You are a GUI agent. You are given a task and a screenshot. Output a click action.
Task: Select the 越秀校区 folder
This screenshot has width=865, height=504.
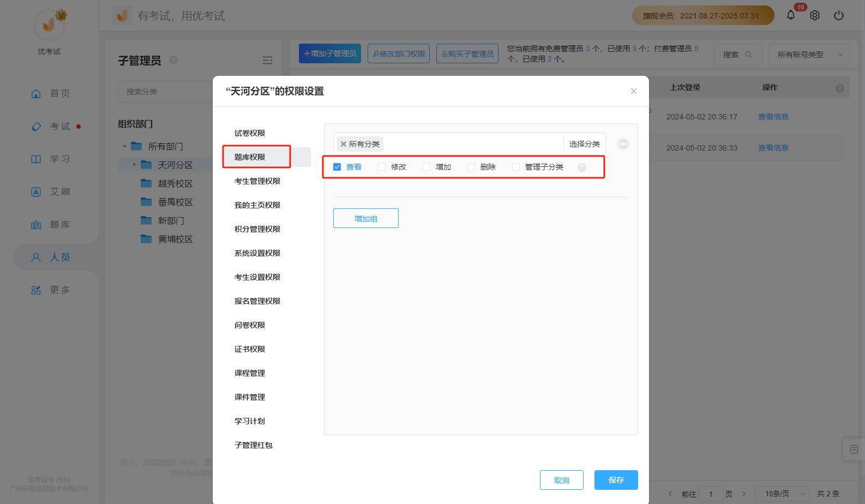(x=167, y=183)
